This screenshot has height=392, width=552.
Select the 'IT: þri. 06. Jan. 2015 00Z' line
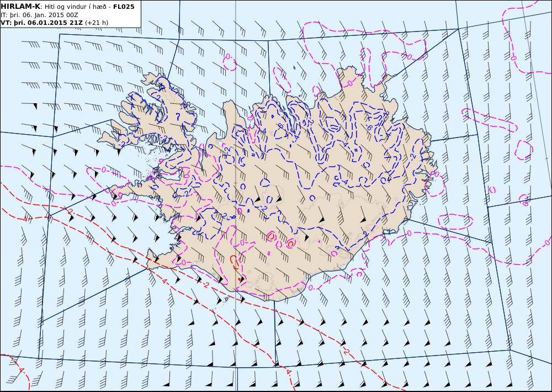39,15
